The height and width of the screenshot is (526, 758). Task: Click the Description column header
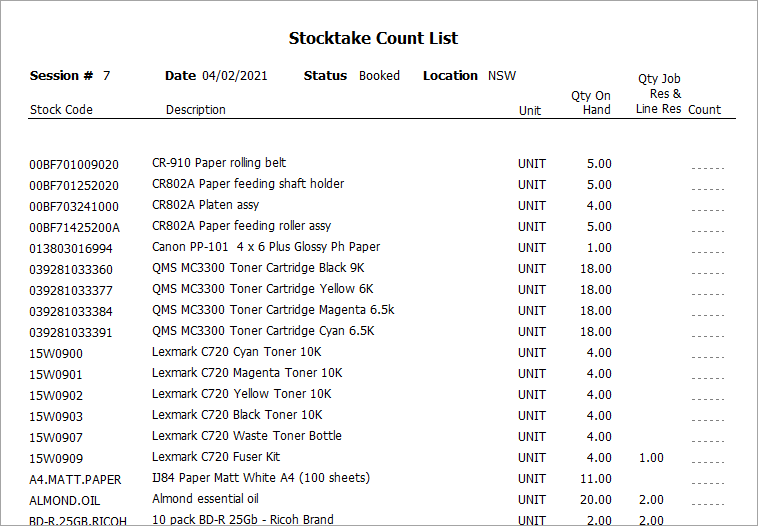196,110
